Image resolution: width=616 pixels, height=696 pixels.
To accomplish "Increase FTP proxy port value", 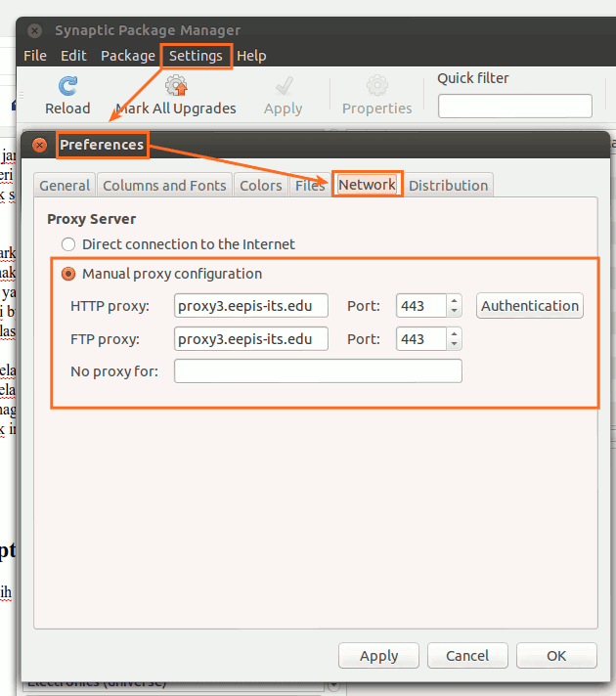I will pyautogui.click(x=454, y=333).
